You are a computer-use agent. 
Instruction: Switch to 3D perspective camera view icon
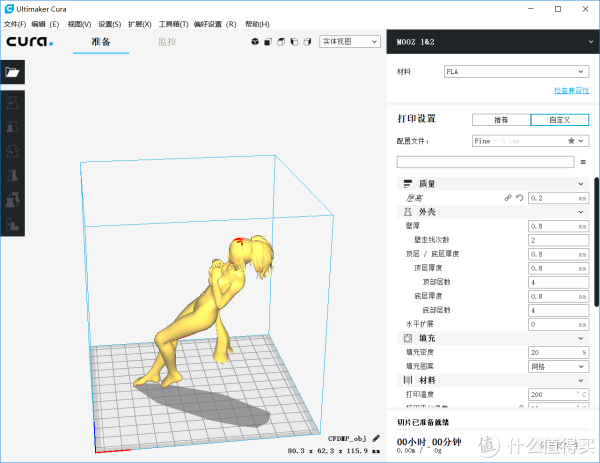(x=255, y=42)
